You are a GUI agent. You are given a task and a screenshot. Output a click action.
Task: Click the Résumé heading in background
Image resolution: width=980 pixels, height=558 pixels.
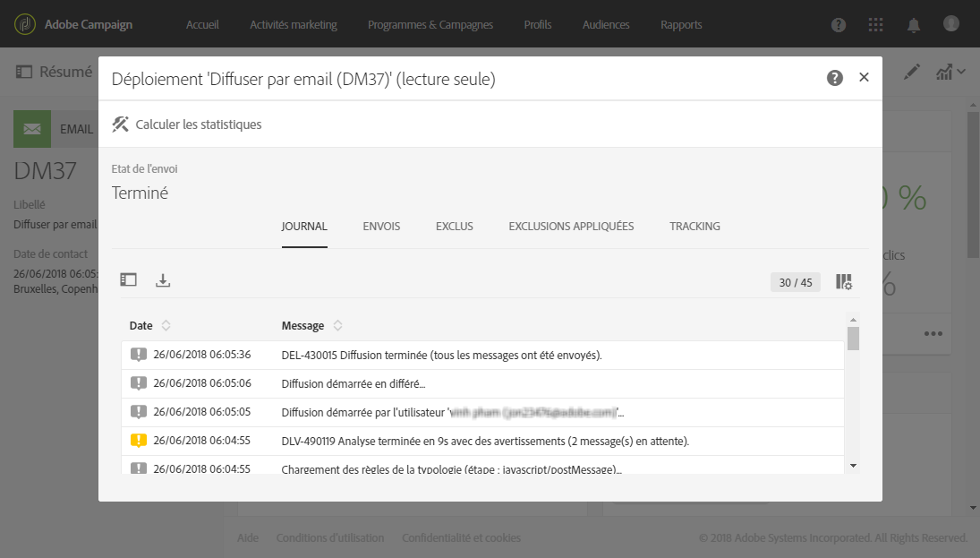coord(65,72)
